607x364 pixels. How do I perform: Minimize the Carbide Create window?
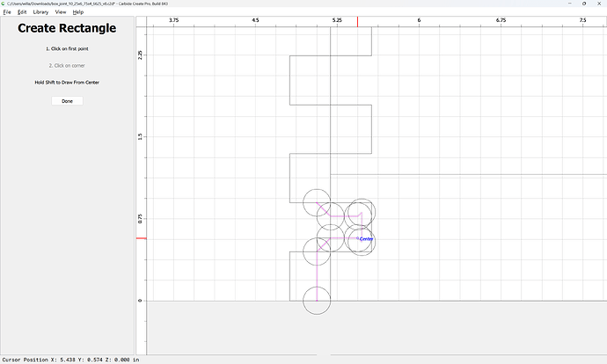point(570,4)
